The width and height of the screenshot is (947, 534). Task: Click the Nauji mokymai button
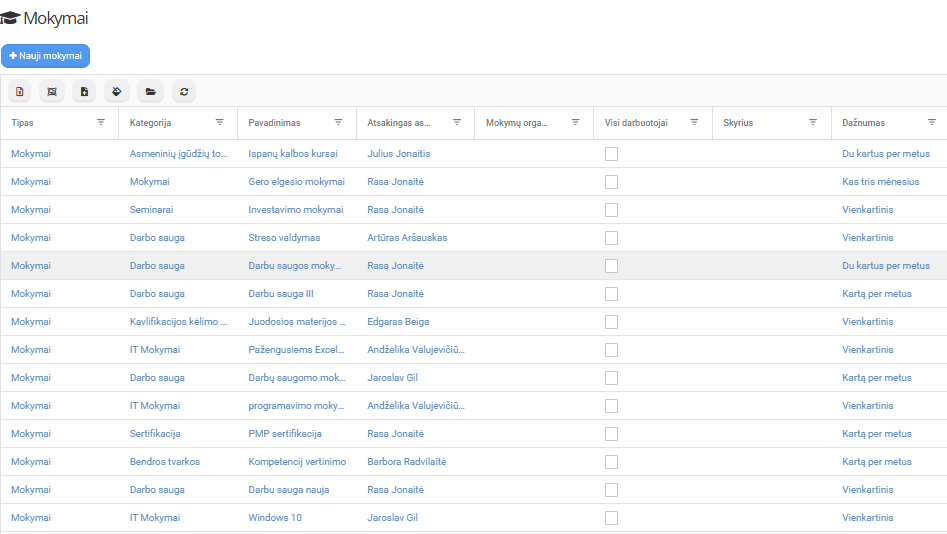(46, 56)
